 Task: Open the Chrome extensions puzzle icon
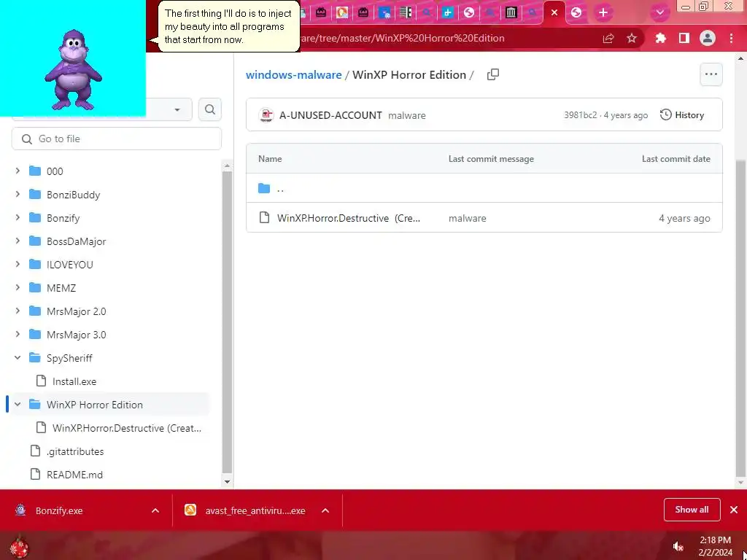point(660,39)
